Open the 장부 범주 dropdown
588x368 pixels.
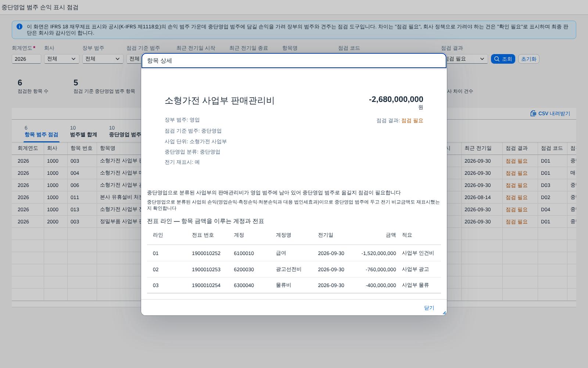pos(103,59)
